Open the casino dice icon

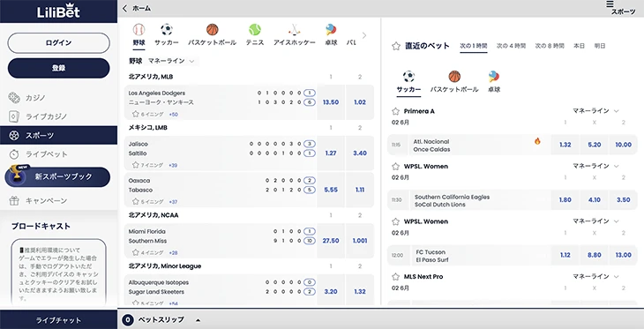click(14, 98)
